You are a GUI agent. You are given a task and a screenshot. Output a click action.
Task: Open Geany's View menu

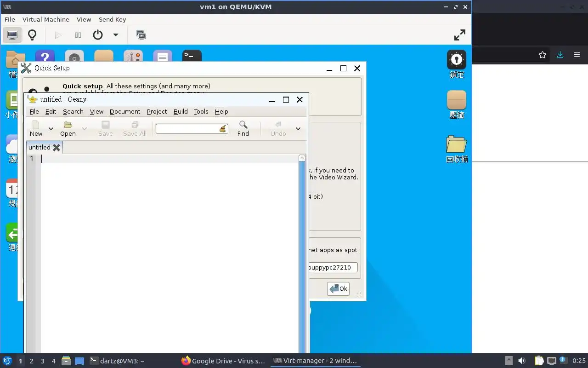(x=96, y=111)
